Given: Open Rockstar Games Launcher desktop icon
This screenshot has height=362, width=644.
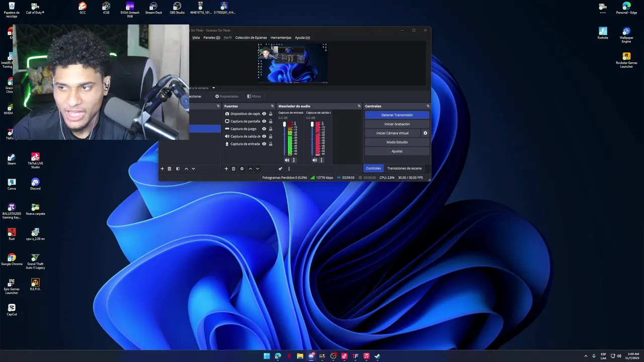Looking at the screenshot, I should [626, 60].
